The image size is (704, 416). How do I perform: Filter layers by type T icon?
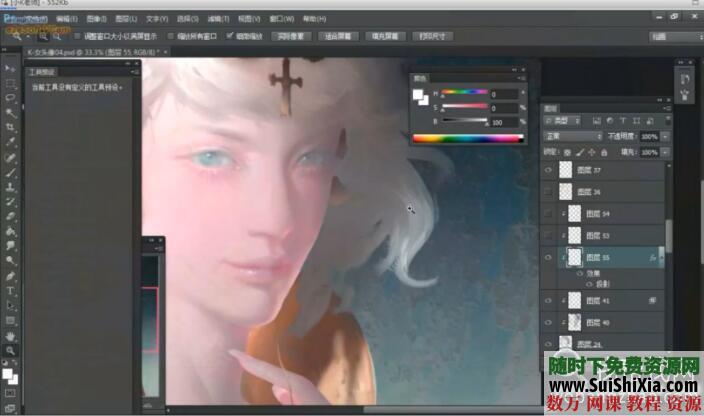(623, 121)
